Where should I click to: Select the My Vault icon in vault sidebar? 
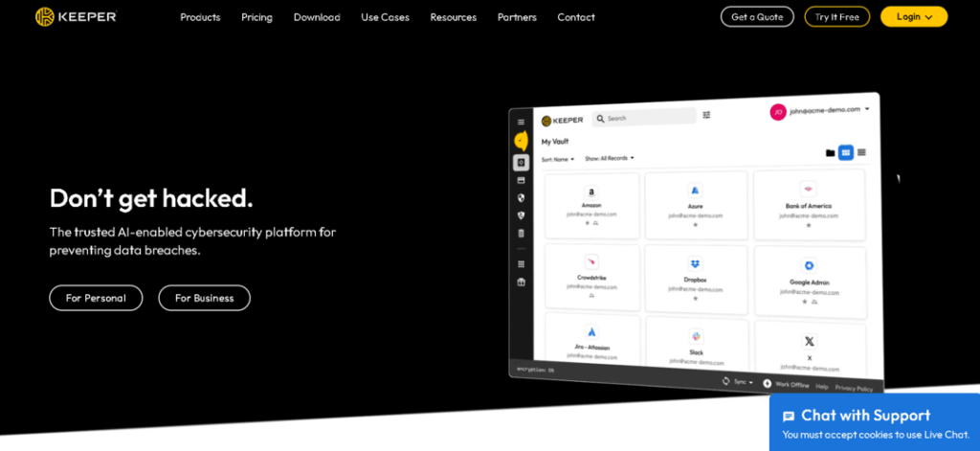(522, 163)
